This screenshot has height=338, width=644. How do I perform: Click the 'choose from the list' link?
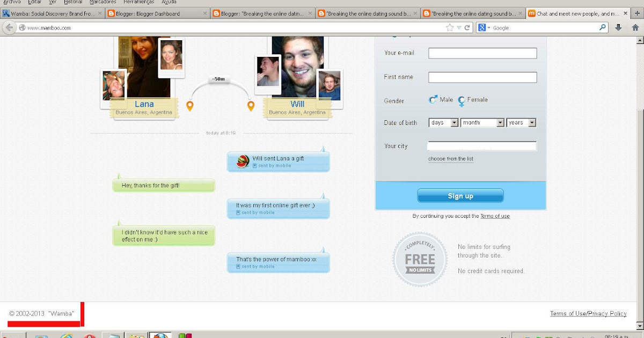click(x=451, y=159)
